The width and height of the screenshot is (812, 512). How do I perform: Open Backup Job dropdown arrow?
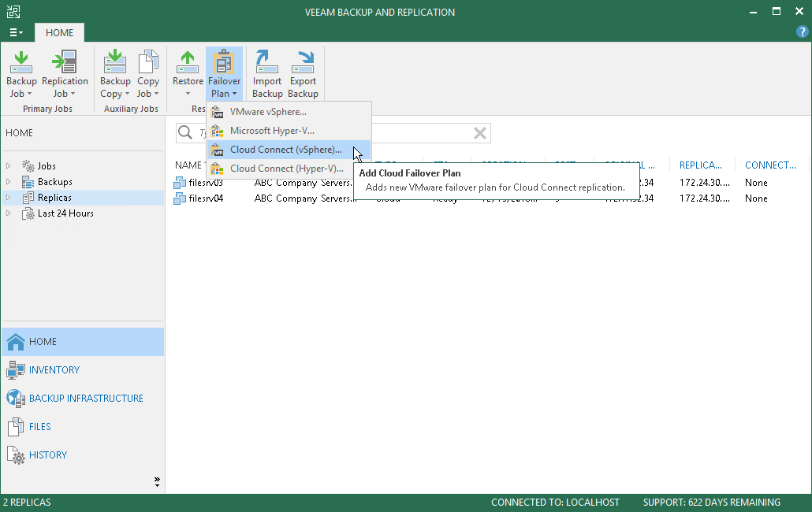tap(29, 94)
